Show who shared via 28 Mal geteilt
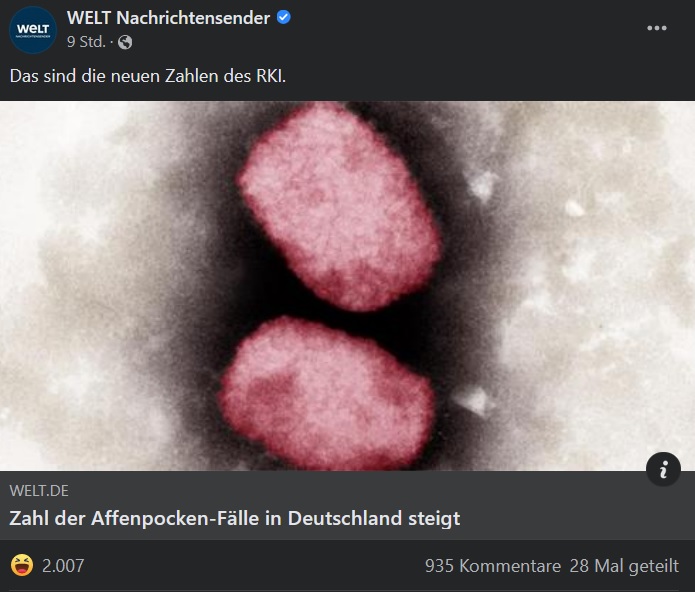695x592 pixels. click(624, 566)
